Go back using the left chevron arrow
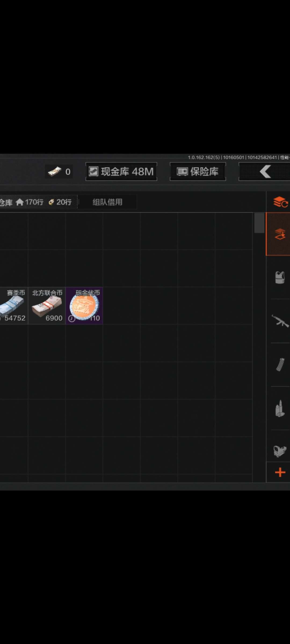 (x=264, y=171)
